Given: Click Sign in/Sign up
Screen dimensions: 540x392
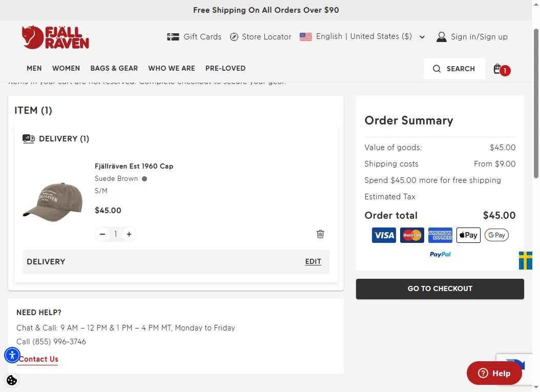Looking at the screenshot, I should (479, 37).
